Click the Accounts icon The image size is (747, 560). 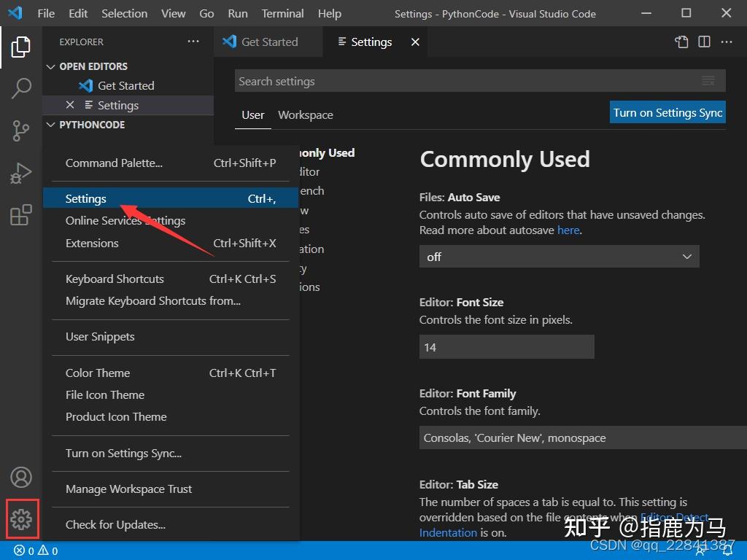[x=21, y=478]
